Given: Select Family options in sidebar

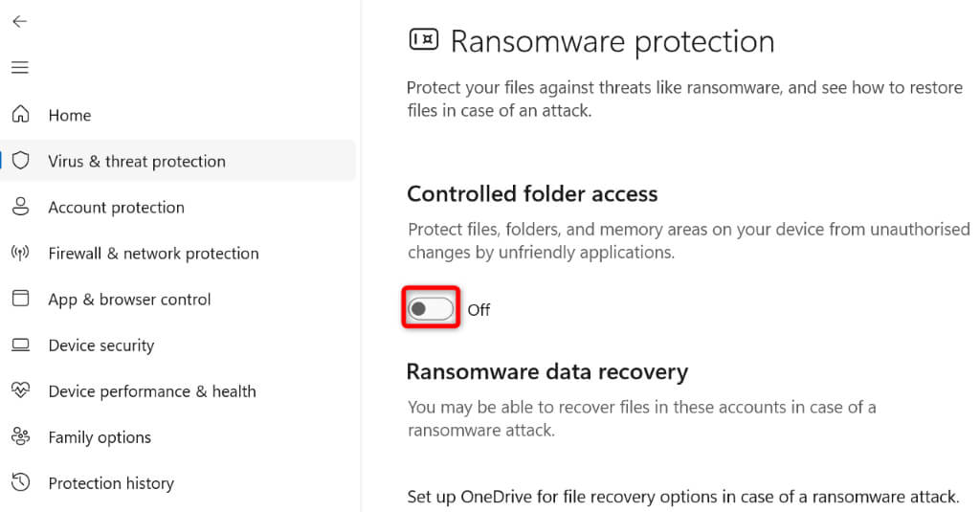Looking at the screenshot, I should [100, 436].
